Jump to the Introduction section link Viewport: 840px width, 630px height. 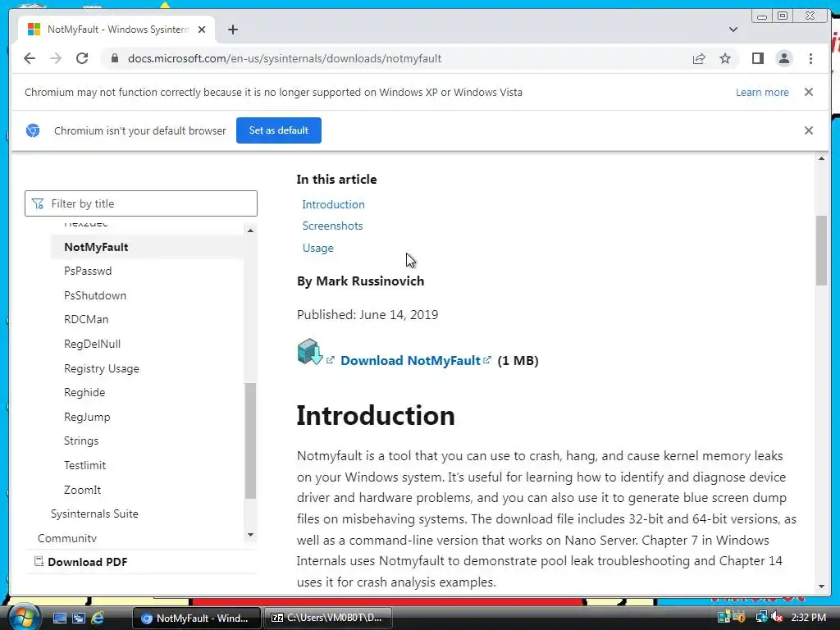(333, 204)
